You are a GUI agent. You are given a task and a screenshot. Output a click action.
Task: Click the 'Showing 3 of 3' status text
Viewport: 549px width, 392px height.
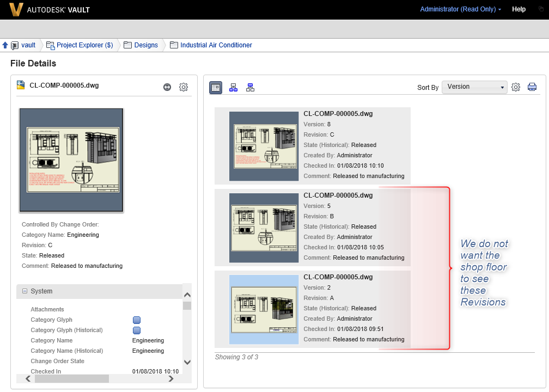pyautogui.click(x=236, y=357)
